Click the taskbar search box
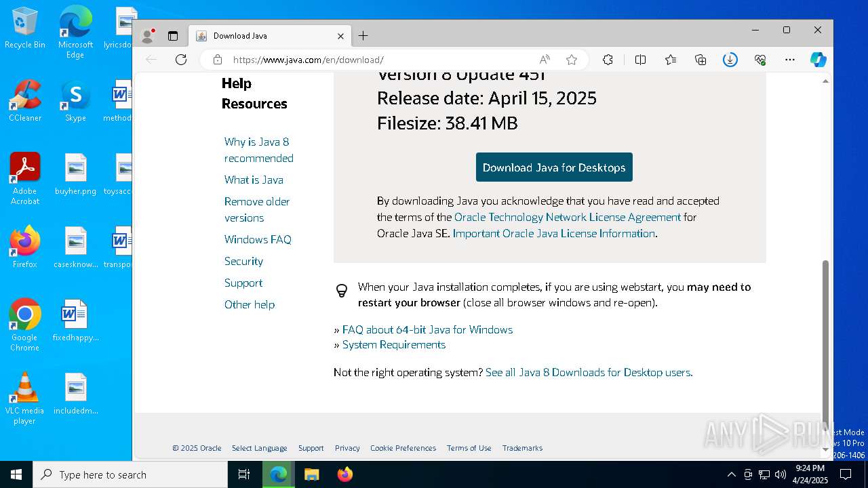This screenshot has height=488, width=868. [130, 474]
